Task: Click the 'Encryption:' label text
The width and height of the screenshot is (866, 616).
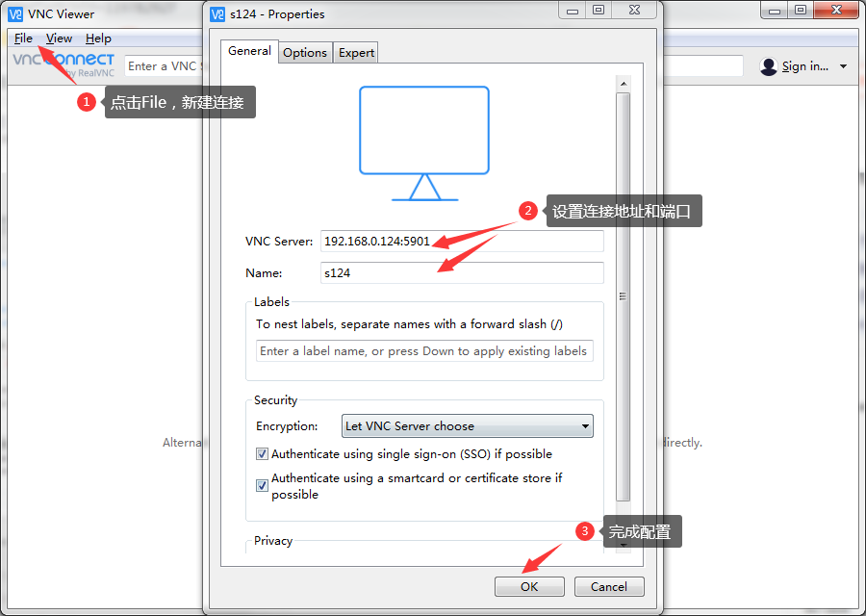Action: (287, 426)
